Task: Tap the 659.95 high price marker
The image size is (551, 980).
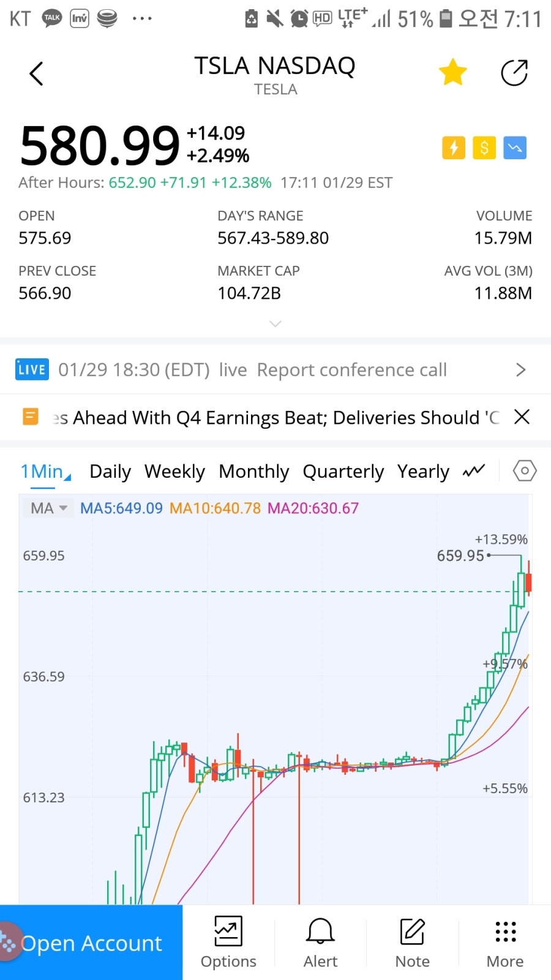Action: 460,556
